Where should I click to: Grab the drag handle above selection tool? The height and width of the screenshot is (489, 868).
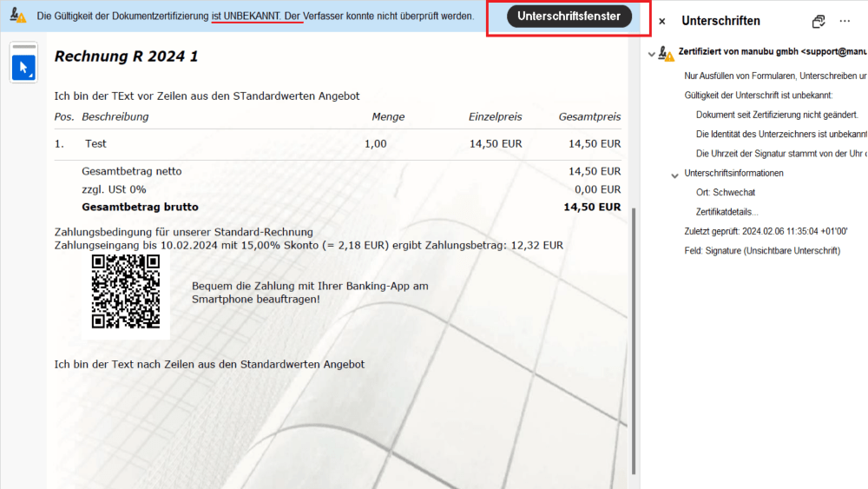click(x=23, y=46)
